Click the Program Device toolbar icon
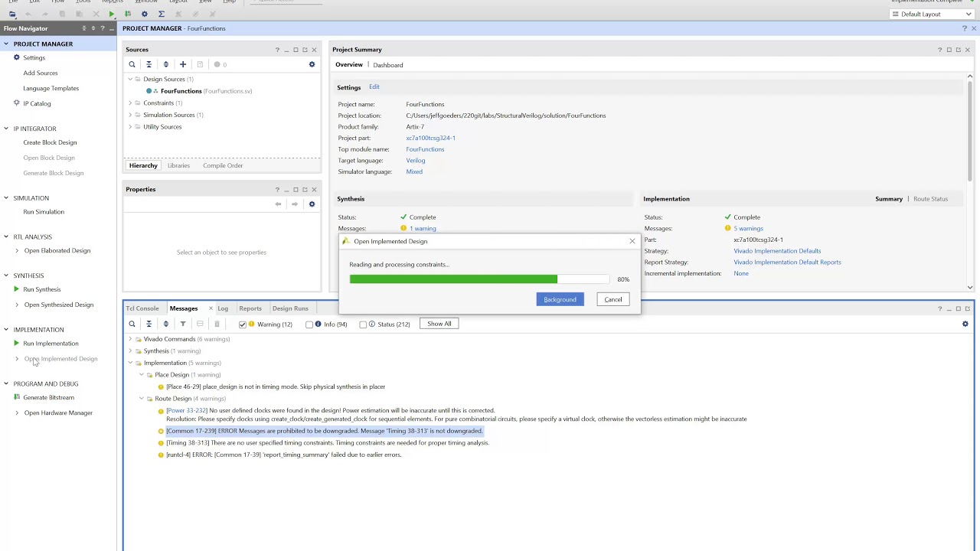The image size is (980, 551). (x=127, y=14)
